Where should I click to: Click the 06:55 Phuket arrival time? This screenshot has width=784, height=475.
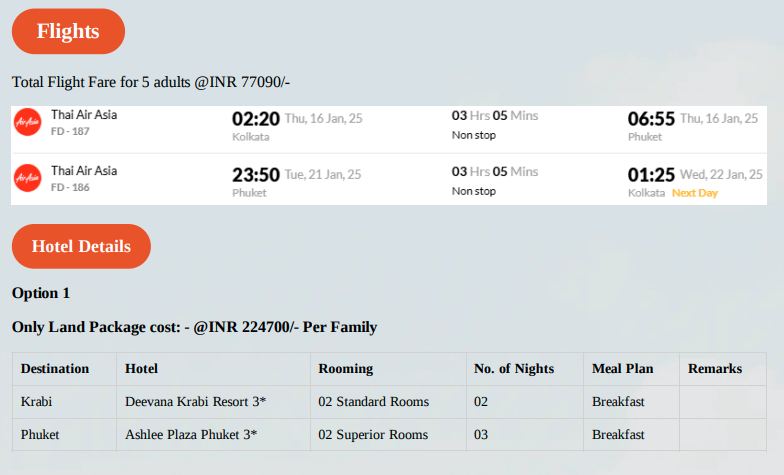tap(651, 119)
